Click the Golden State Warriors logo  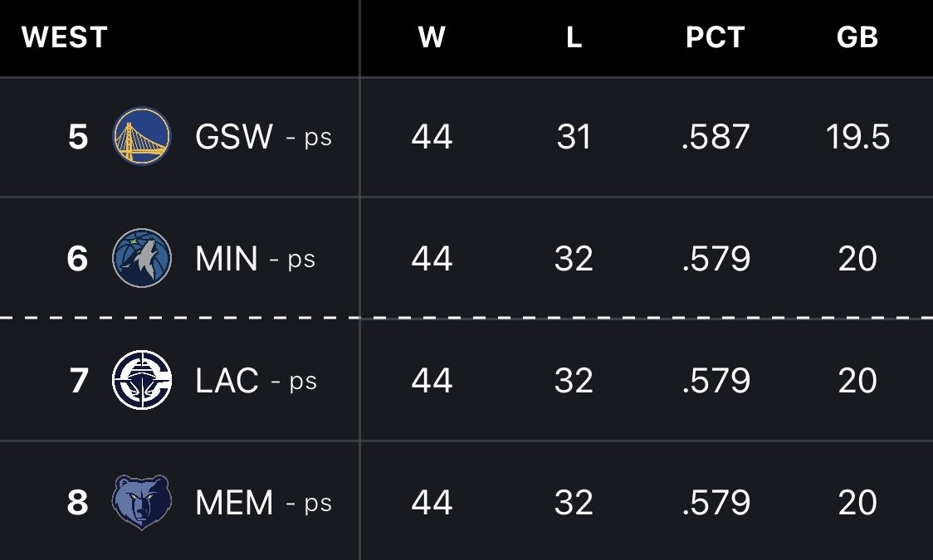coord(142,136)
